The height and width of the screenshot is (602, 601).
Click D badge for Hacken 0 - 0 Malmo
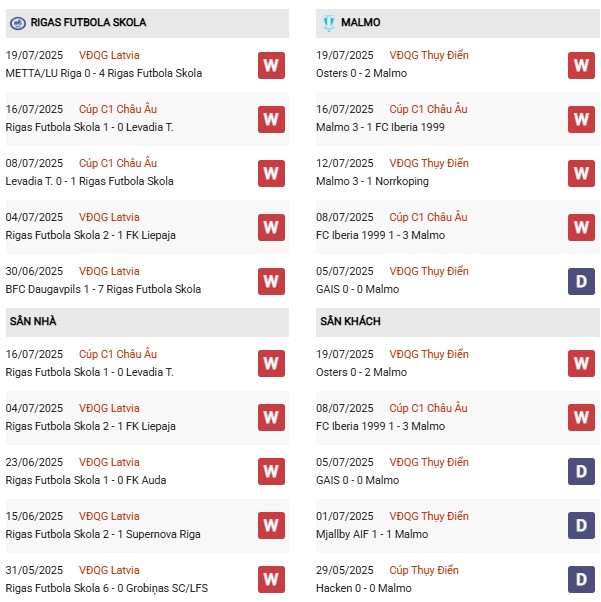click(581, 579)
